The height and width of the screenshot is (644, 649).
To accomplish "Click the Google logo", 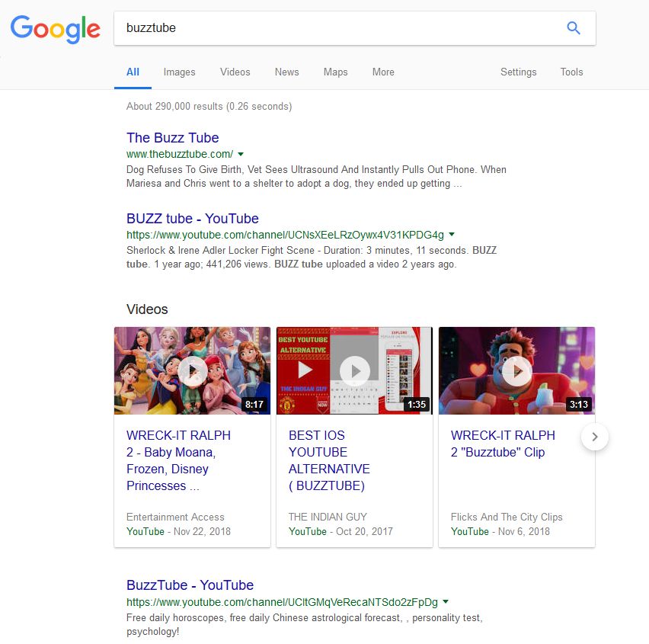I will click(55, 29).
